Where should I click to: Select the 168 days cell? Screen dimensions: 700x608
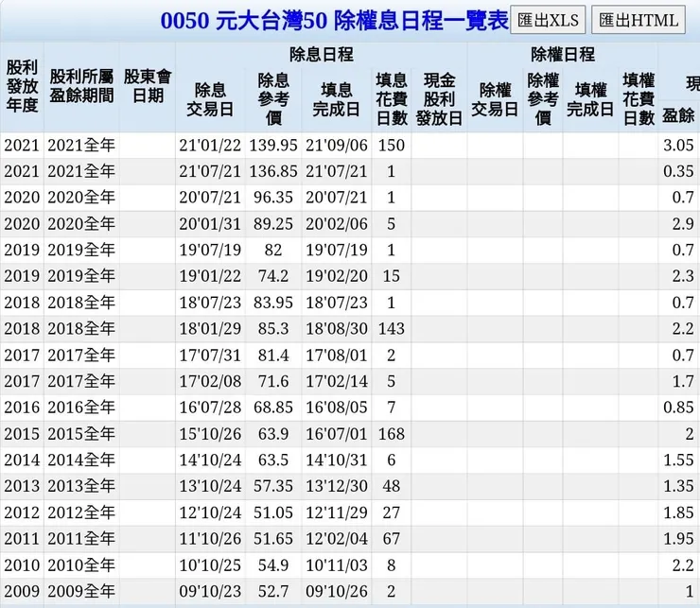point(392,434)
